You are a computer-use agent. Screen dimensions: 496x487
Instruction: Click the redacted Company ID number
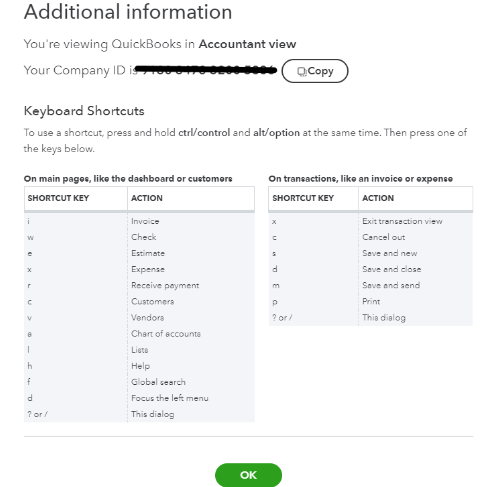pos(206,70)
